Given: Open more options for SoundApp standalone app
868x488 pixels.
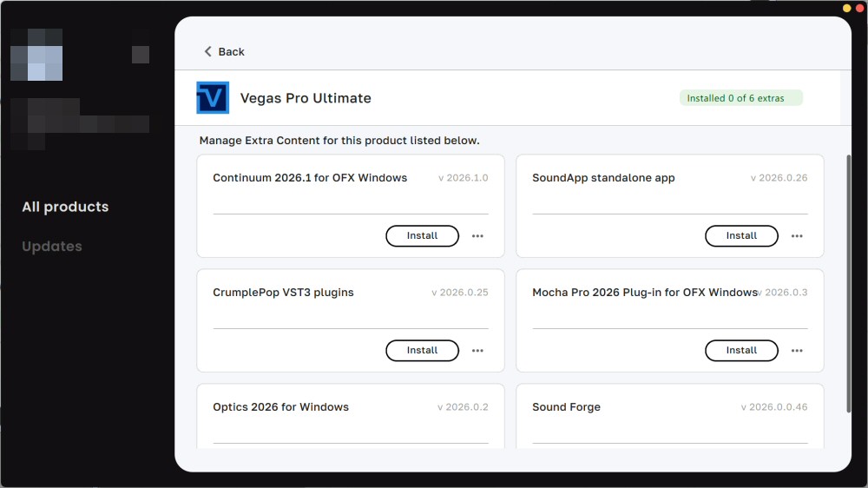Looking at the screenshot, I should coord(797,236).
